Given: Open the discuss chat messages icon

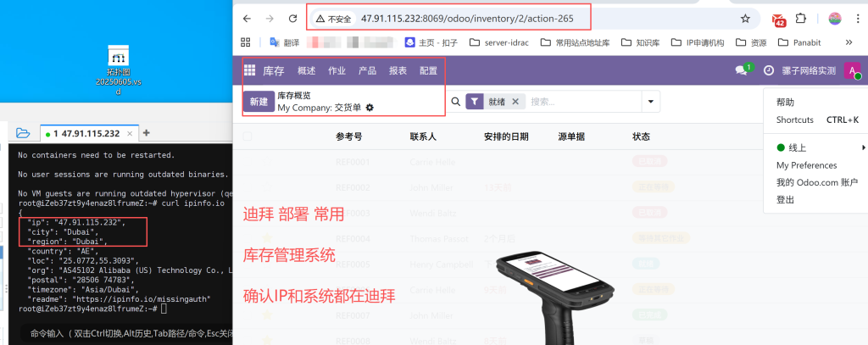Looking at the screenshot, I should (742, 71).
